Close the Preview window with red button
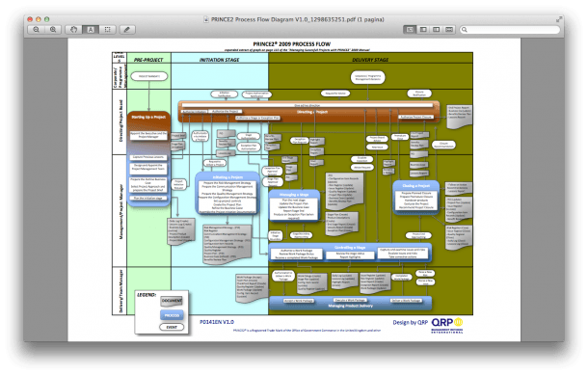 tap(30, 19)
